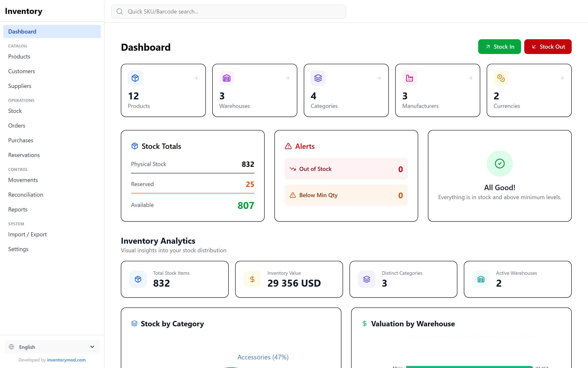Focus the Quick SKU/Barcode search field

pyautogui.click(x=228, y=11)
